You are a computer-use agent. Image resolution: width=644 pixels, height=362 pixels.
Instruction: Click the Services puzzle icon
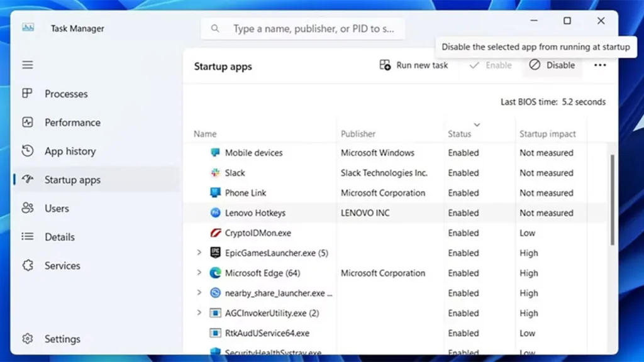tap(28, 266)
